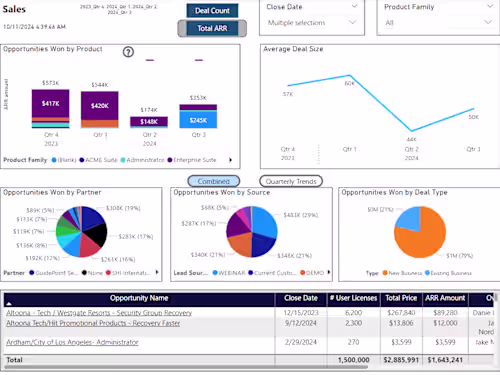
Task: Open the Multiple selections dropdown
Action: [x=312, y=23]
